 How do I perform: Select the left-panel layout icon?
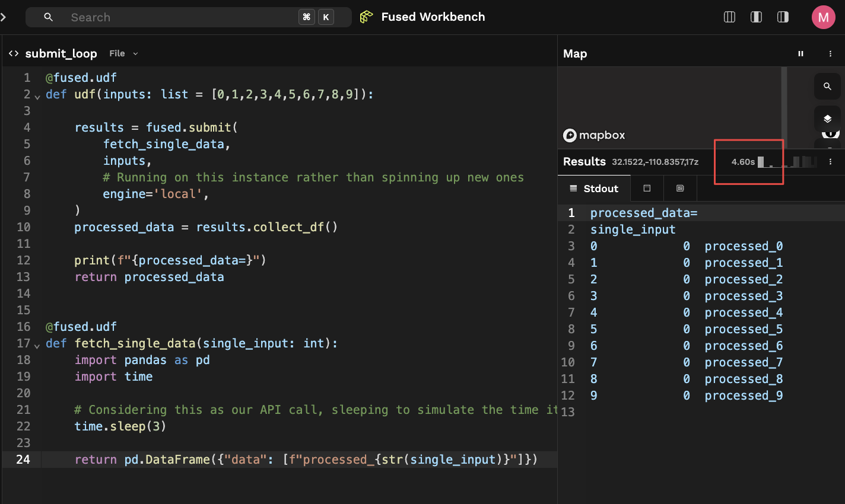[757, 17]
